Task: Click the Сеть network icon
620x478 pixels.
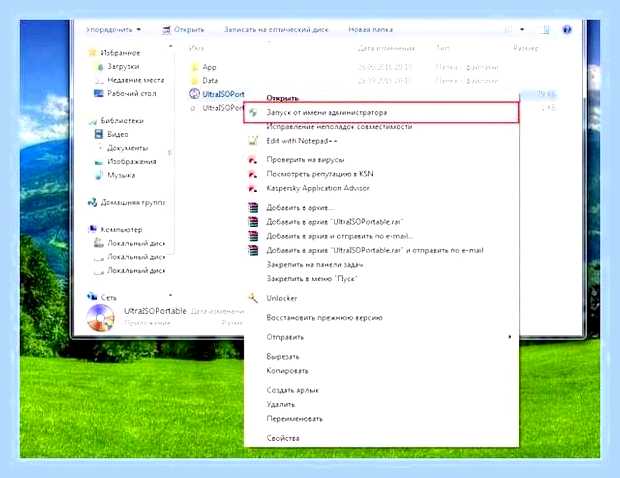Action: (92, 297)
